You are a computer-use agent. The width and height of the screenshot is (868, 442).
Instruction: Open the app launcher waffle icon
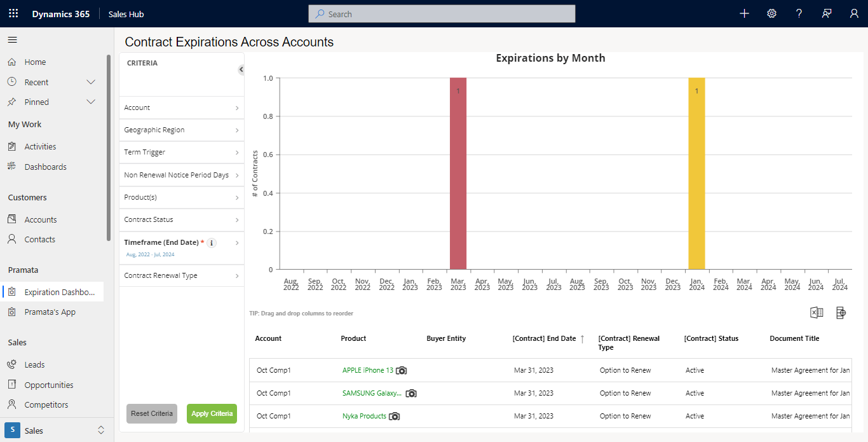(x=13, y=13)
